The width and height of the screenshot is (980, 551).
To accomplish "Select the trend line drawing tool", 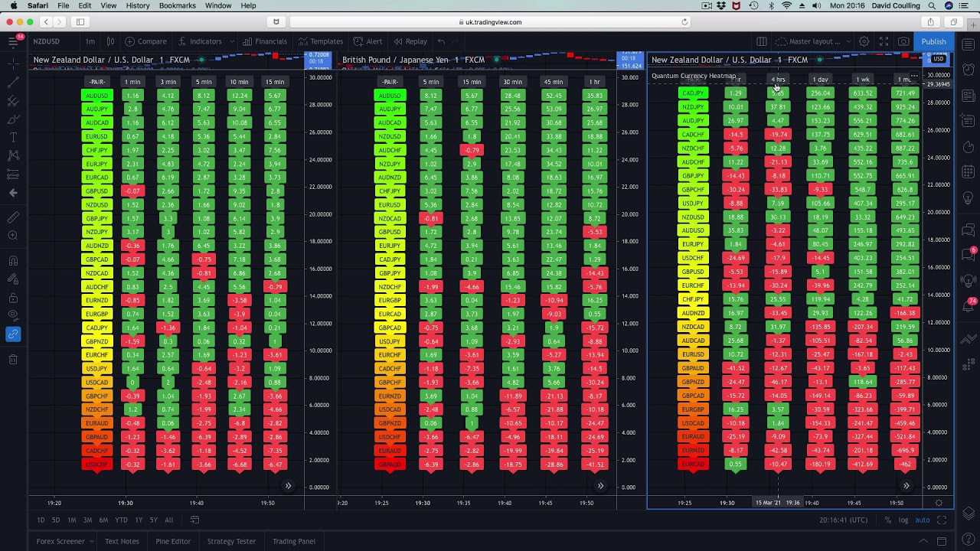I will [13, 82].
